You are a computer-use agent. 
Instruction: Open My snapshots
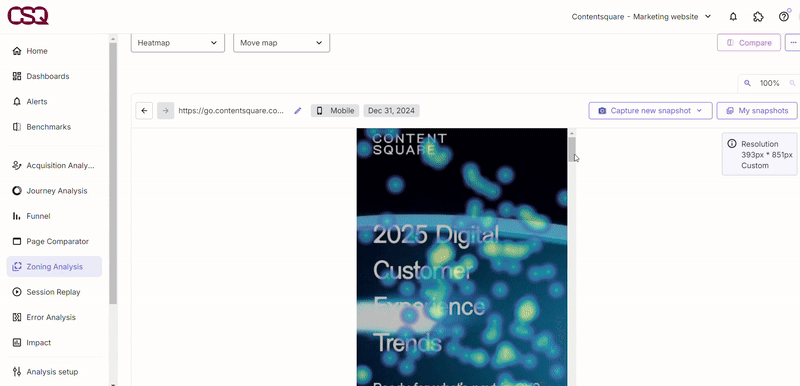point(757,111)
